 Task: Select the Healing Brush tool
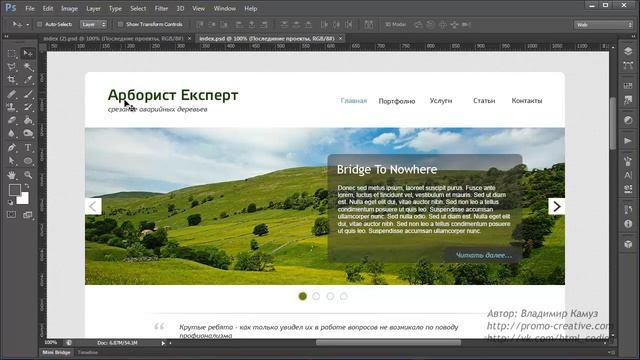click(x=12, y=94)
